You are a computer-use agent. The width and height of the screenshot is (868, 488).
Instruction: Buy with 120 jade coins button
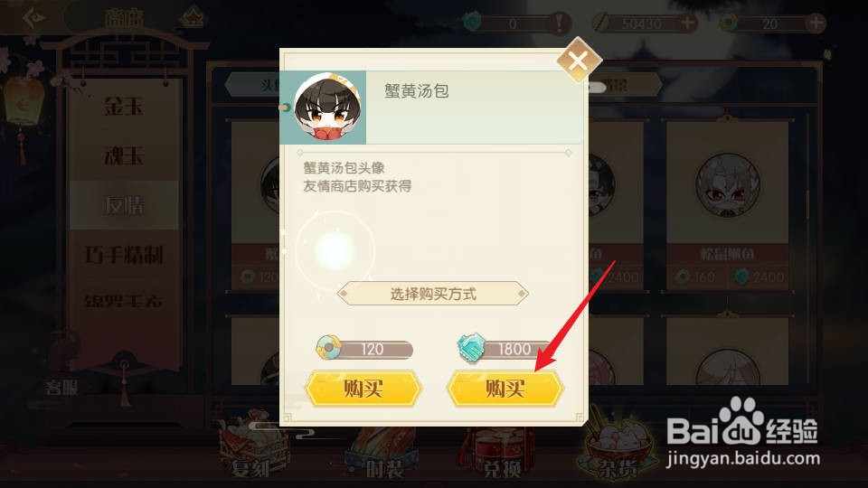pyautogui.click(x=363, y=389)
